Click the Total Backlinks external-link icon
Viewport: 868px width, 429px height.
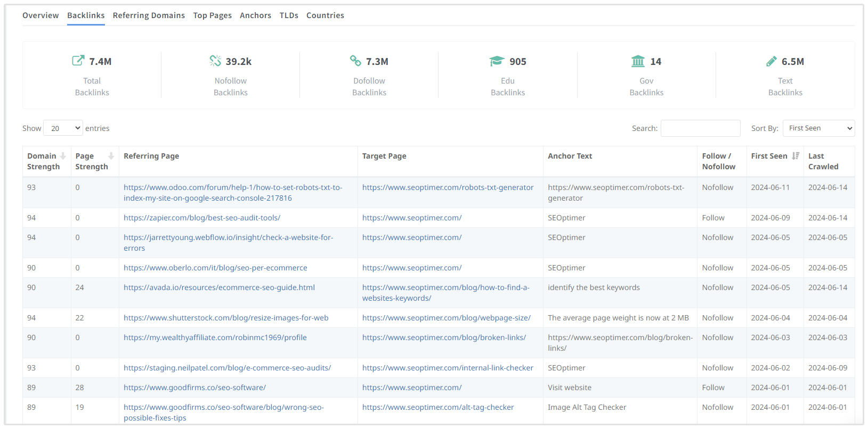pyautogui.click(x=78, y=61)
